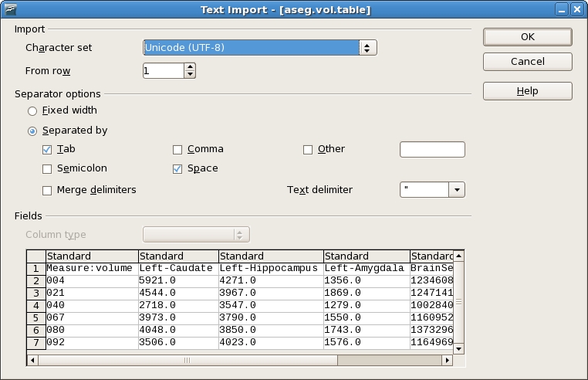Open the Character set dropdown
This screenshot has height=380, width=588.
click(368, 48)
